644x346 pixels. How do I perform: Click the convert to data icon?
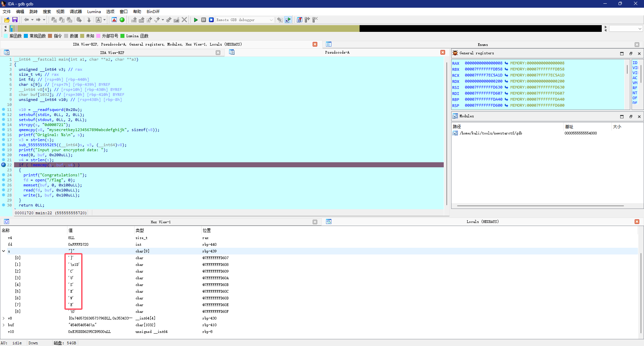pos(142,20)
